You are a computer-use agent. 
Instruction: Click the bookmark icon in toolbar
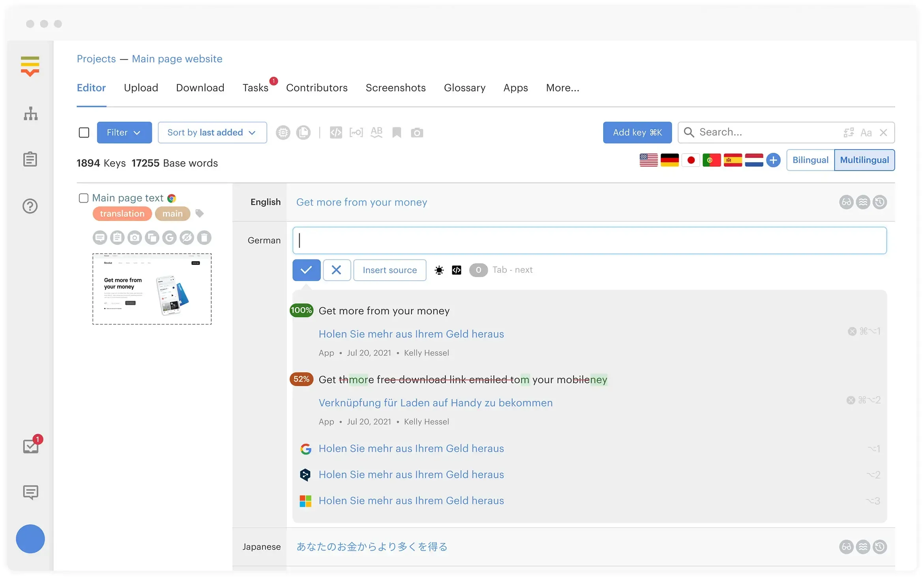396,133
